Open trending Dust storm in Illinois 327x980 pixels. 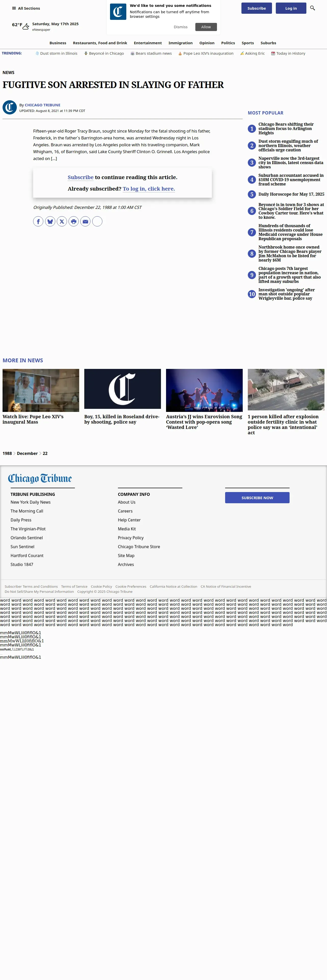(56, 54)
